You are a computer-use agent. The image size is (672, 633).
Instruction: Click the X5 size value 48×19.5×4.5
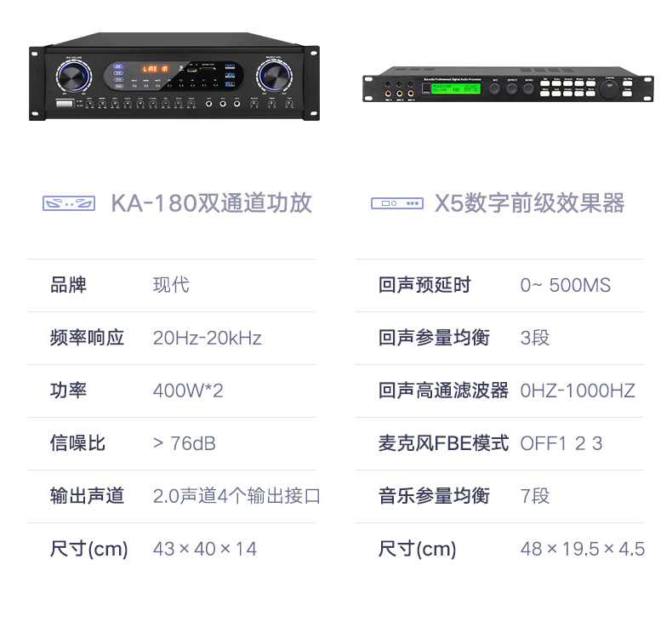coord(583,549)
